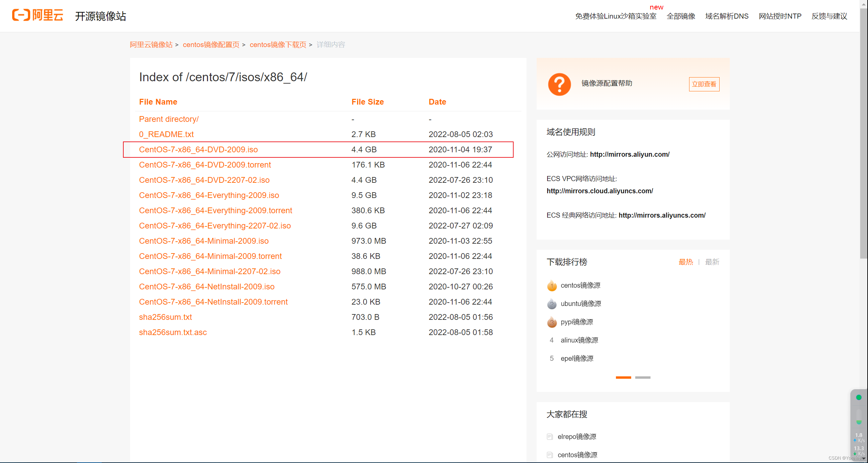Switch ranking to 最新 tab
Image resolution: width=868 pixels, height=463 pixels.
pos(712,262)
